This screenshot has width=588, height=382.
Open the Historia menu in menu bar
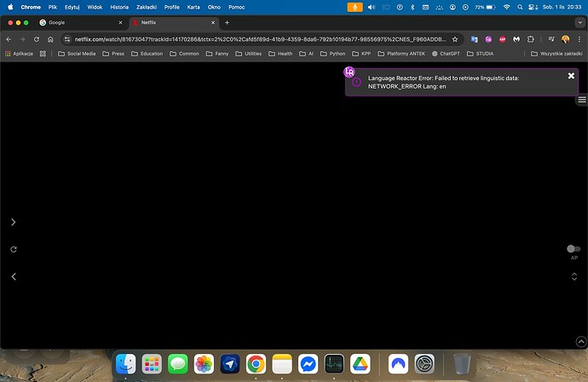pos(119,6)
